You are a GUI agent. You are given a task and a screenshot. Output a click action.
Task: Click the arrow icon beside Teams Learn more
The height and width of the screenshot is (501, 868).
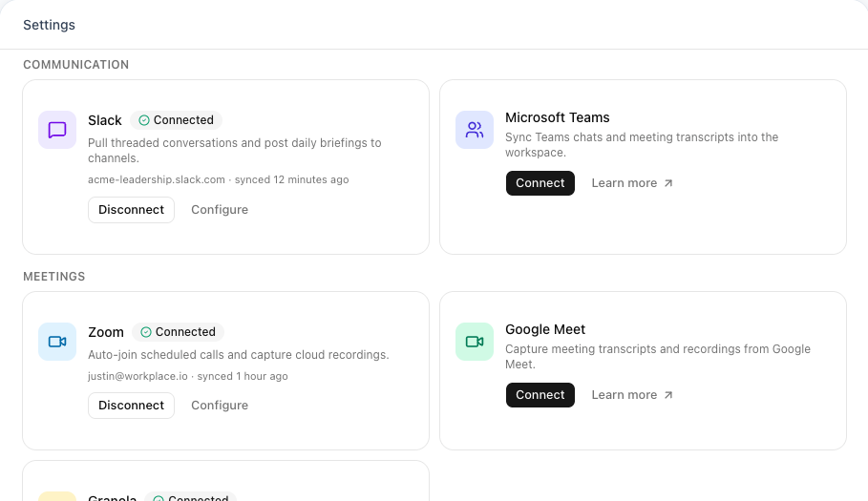[x=668, y=183]
